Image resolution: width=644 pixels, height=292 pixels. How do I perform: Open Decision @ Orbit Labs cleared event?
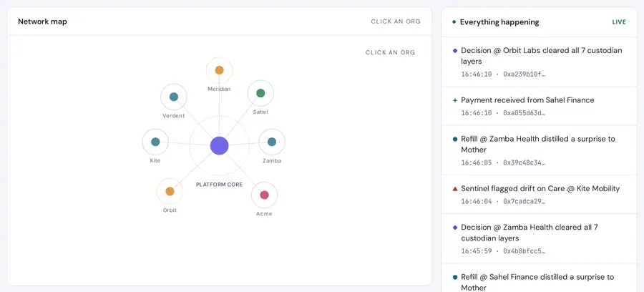pyautogui.click(x=540, y=62)
